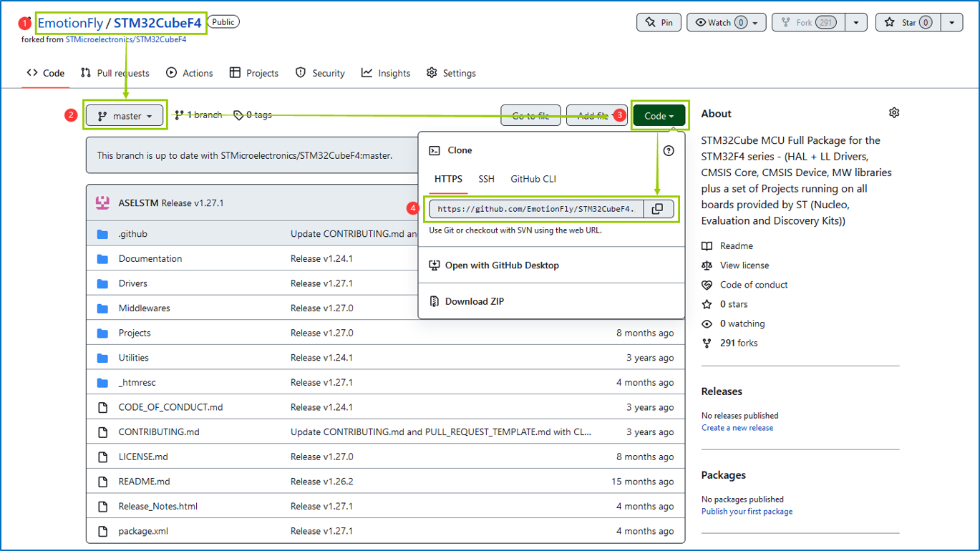Open the Security tab
The image size is (980, 551).
tap(321, 73)
